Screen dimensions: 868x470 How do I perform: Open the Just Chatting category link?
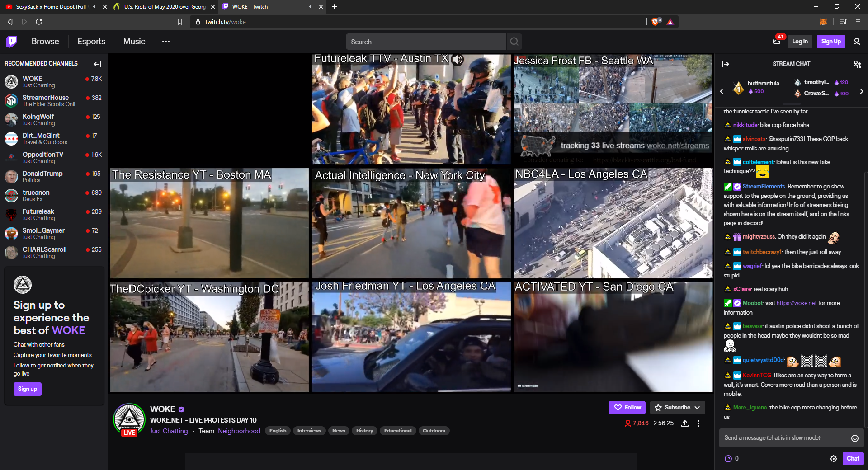click(x=169, y=431)
